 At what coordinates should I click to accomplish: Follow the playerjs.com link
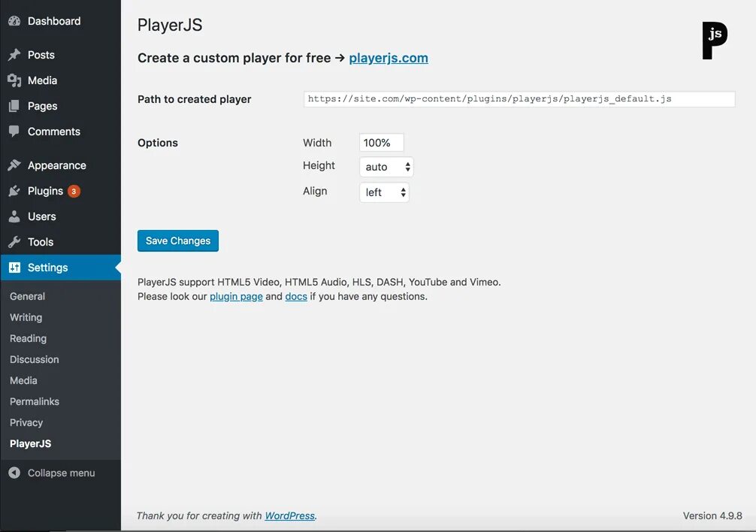pos(389,58)
